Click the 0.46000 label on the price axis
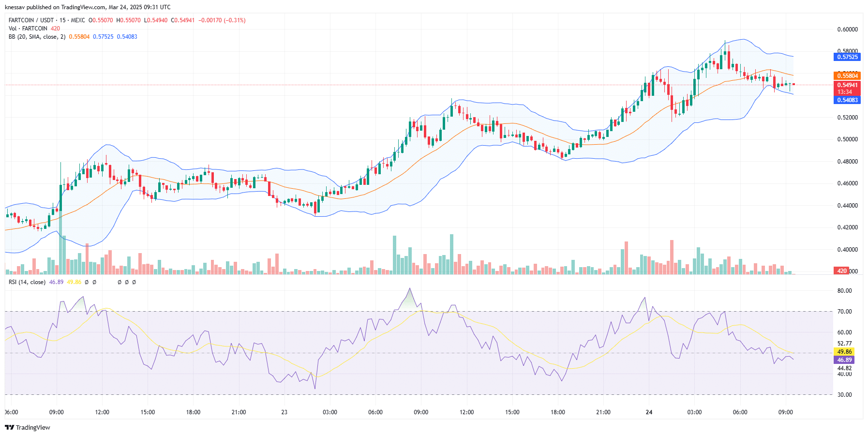This screenshot has width=868, height=436. click(848, 183)
